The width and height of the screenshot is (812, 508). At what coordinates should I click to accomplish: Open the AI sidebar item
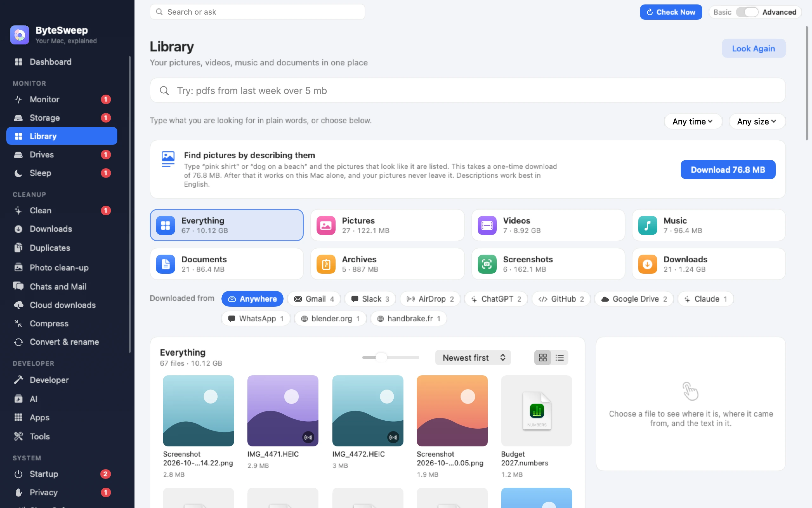tap(62, 399)
